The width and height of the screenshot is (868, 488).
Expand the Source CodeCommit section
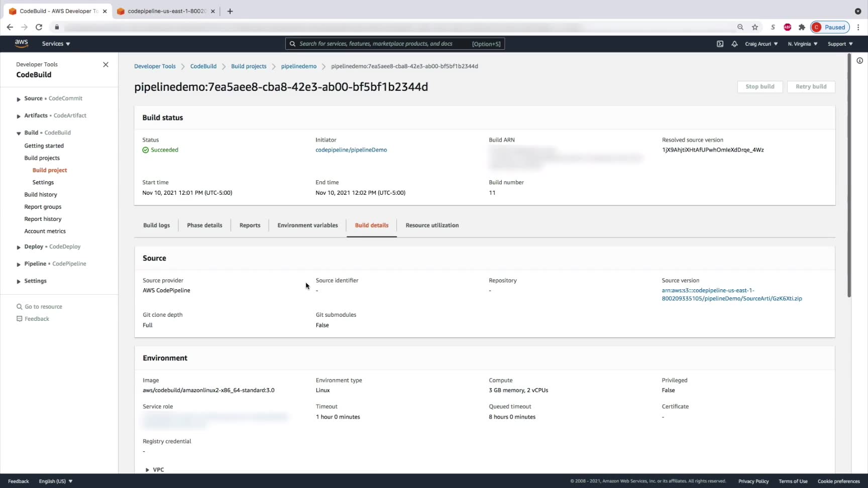tap(19, 99)
